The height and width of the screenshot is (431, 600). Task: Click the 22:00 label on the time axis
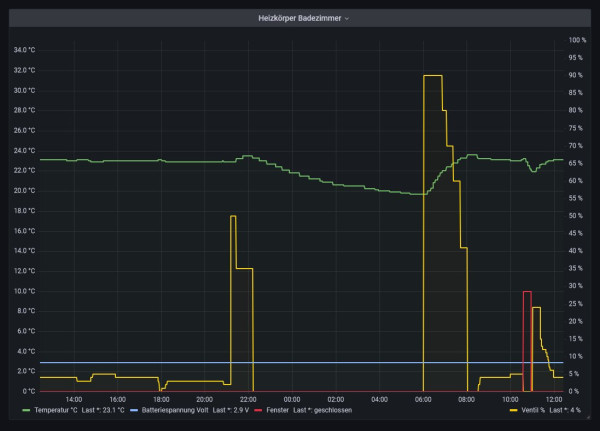coord(248,399)
